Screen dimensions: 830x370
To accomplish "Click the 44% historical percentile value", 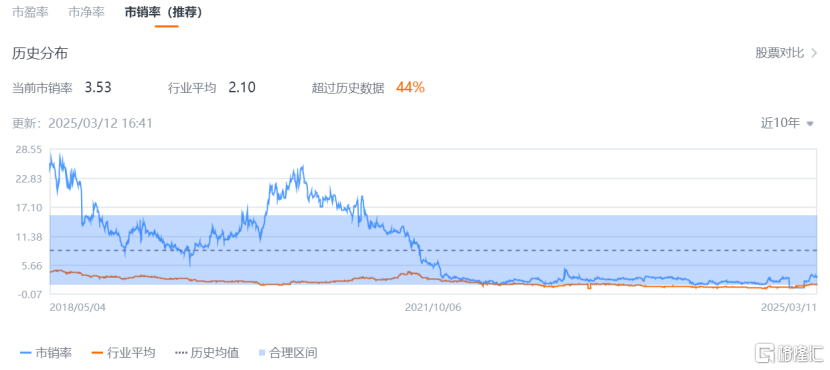I will 410,88.
